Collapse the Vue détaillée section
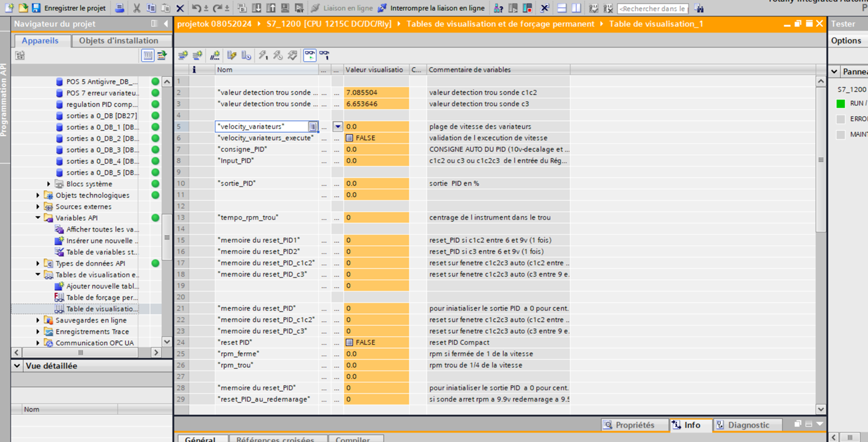 tap(17, 366)
